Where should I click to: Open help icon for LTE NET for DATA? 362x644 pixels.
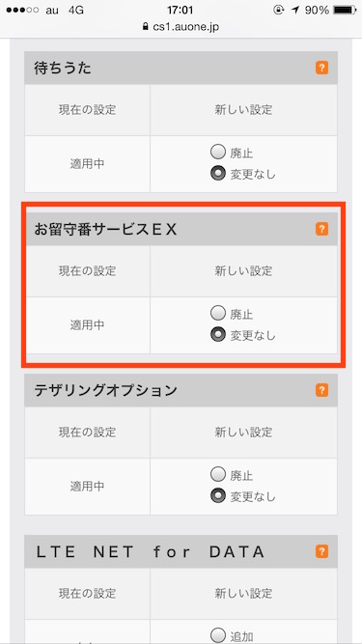[321, 551]
